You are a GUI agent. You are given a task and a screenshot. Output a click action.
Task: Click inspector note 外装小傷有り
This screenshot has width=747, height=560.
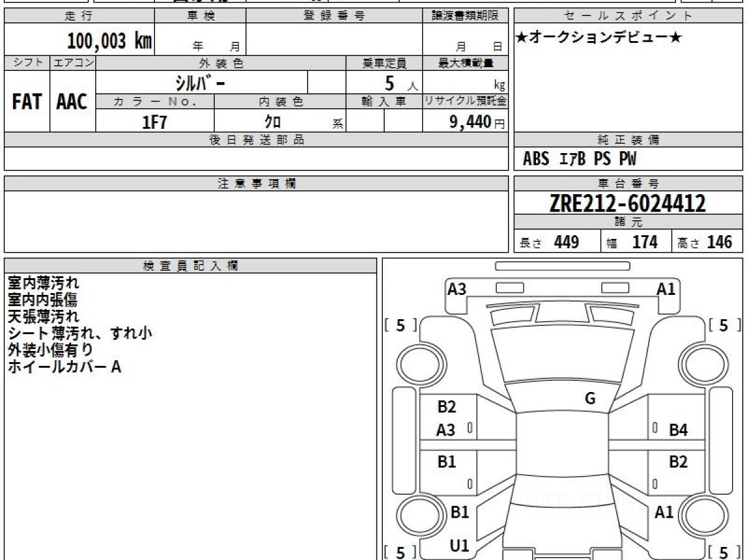(x=50, y=350)
